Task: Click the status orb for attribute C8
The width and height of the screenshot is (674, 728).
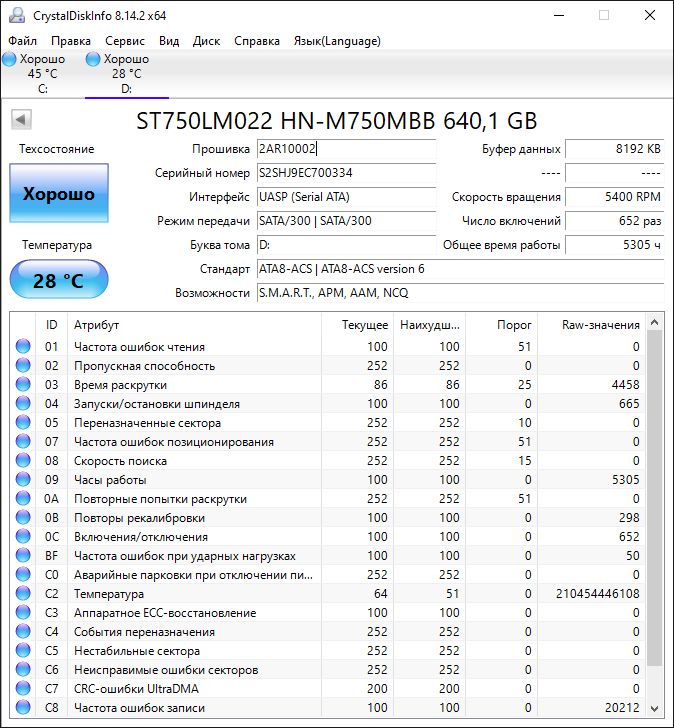Action: tap(23, 708)
